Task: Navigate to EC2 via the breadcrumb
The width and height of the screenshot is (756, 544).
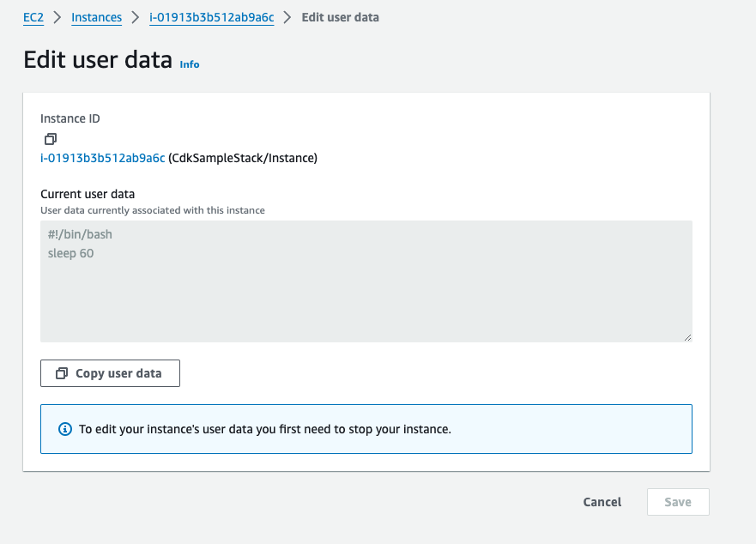Action: pos(33,16)
